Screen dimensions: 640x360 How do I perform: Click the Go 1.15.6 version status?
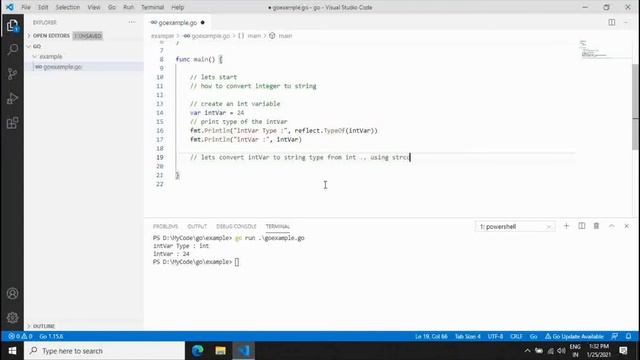click(x=51, y=336)
